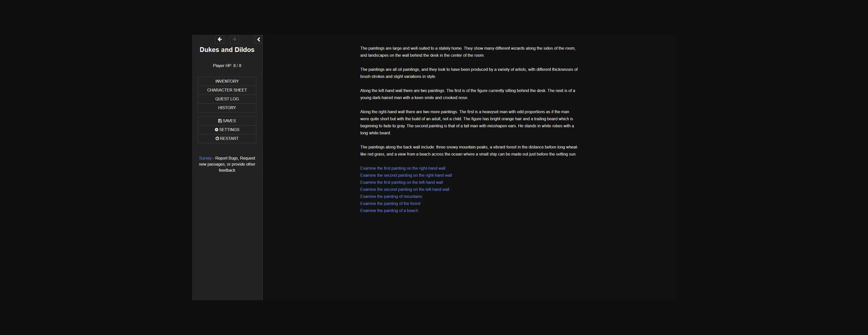Open the Survey feedback link
Image resolution: width=868 pixels, height=335 pixels.
205,158
